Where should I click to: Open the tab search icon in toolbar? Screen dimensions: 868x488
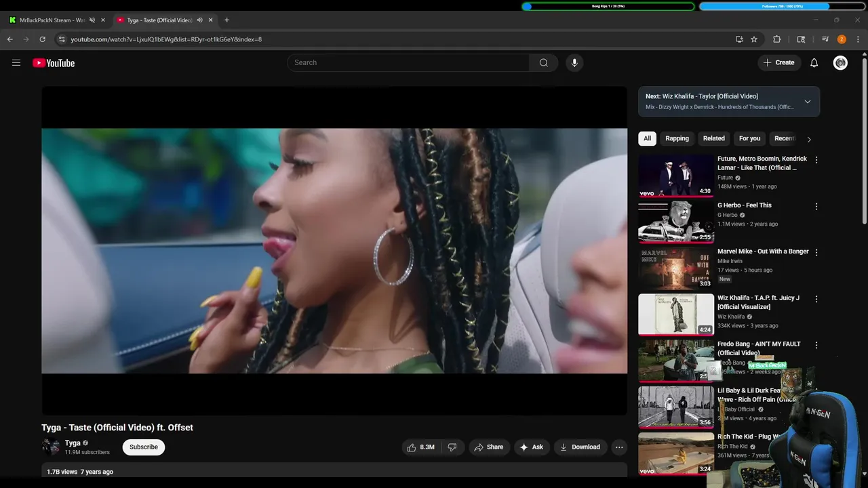(x=801, y=39)
